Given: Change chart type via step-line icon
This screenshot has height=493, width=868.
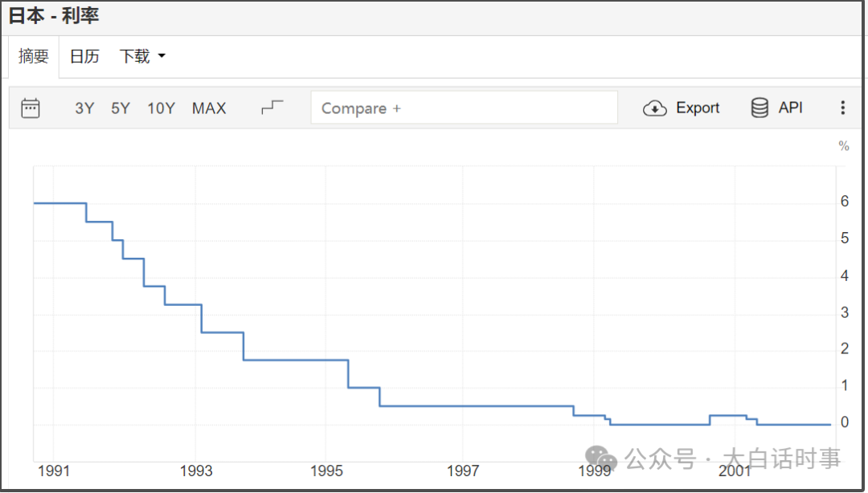Looking at the screenshot, I should tap(272, 108).
